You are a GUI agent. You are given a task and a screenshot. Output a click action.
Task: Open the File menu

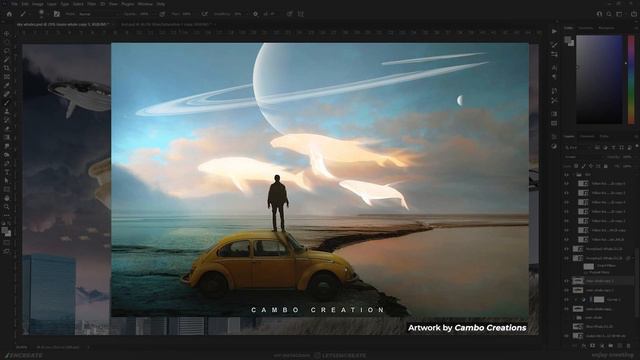[x=15, y=4]
